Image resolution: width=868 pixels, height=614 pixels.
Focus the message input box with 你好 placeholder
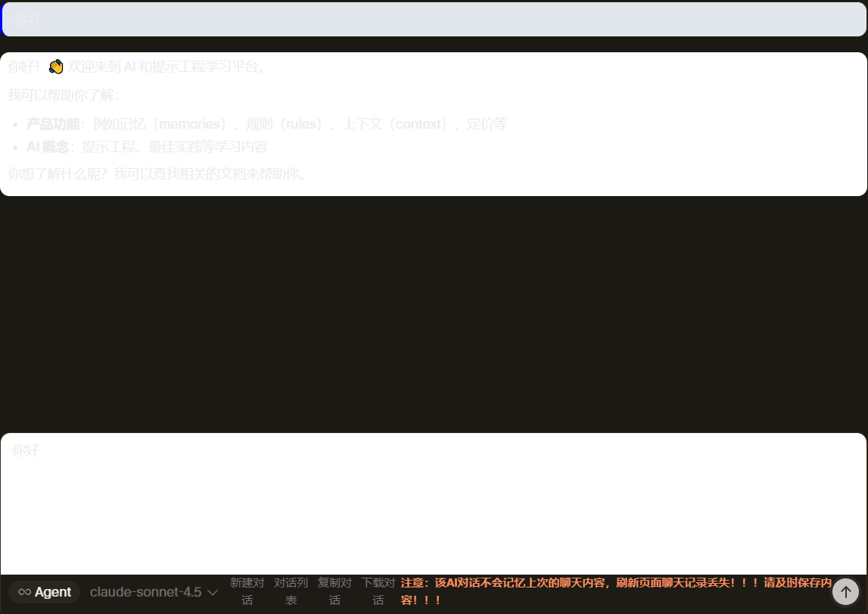coord(433,500)
